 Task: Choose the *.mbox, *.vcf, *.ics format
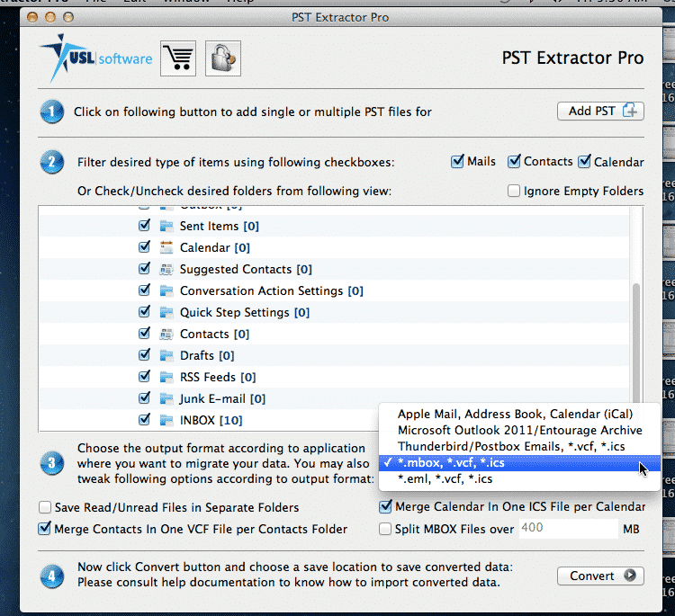pos(519,463)
